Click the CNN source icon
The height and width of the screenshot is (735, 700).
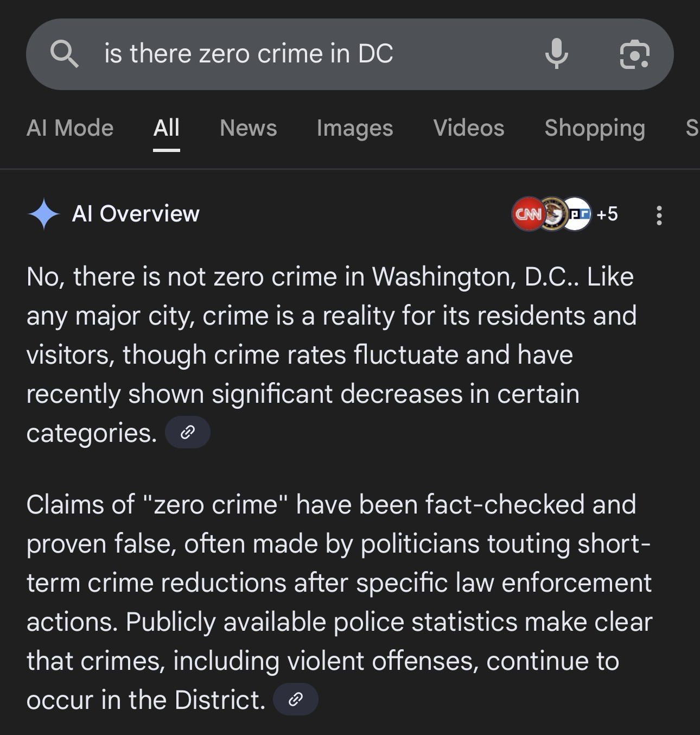(x=527, y=214)
